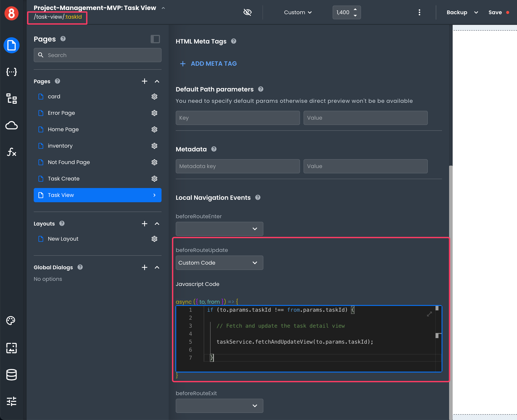
Task: Click the Save button
Action: [495, 12]
